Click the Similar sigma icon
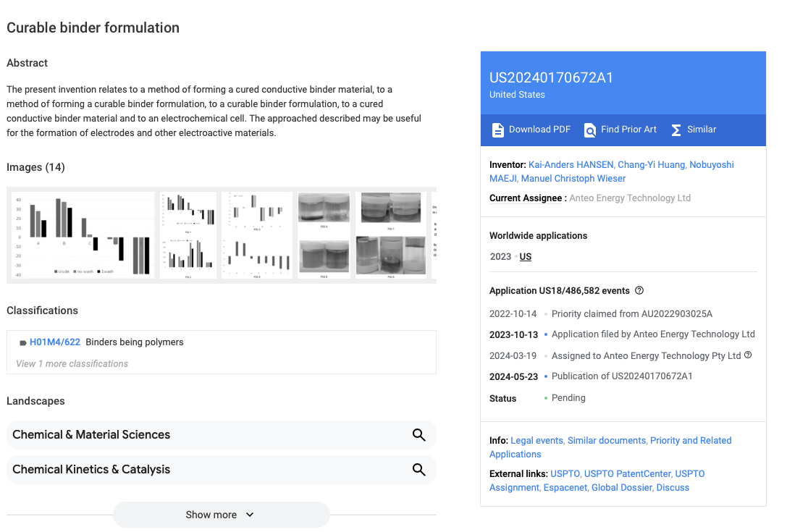 tap(676, 130)
